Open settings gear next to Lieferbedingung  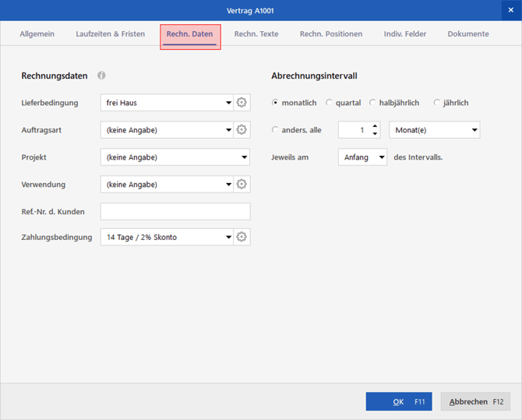tap(242, 103)
